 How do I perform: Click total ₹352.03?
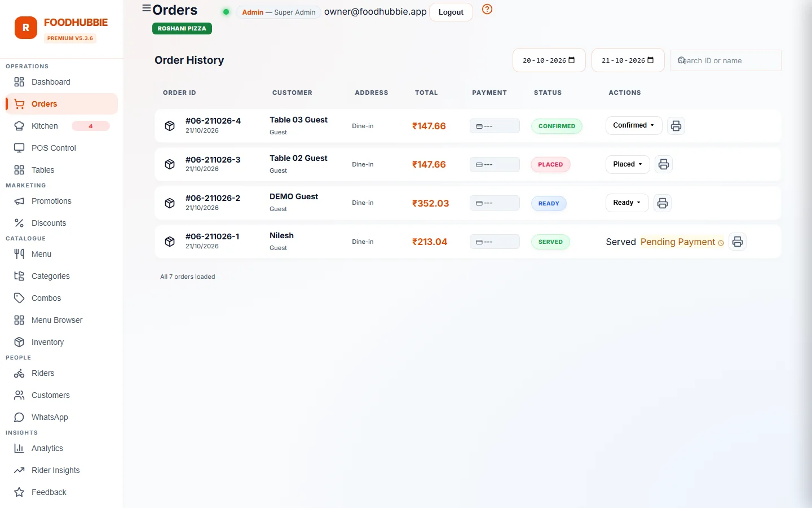point(430,203)
